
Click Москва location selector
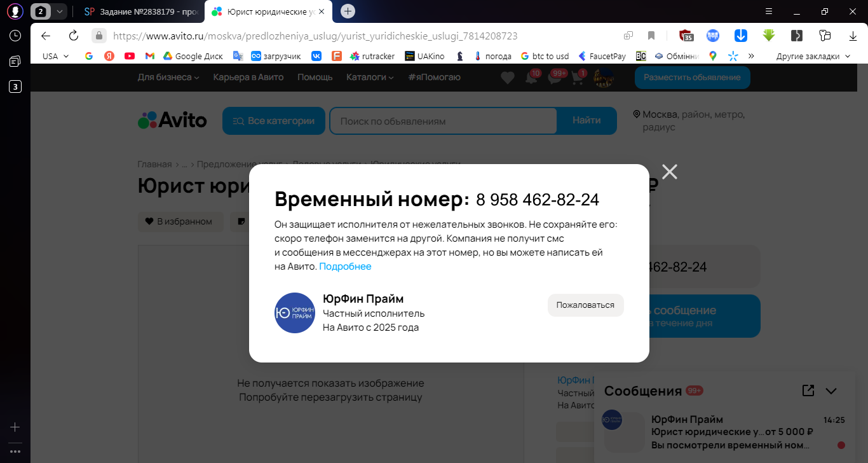click(x=689, y=121)
